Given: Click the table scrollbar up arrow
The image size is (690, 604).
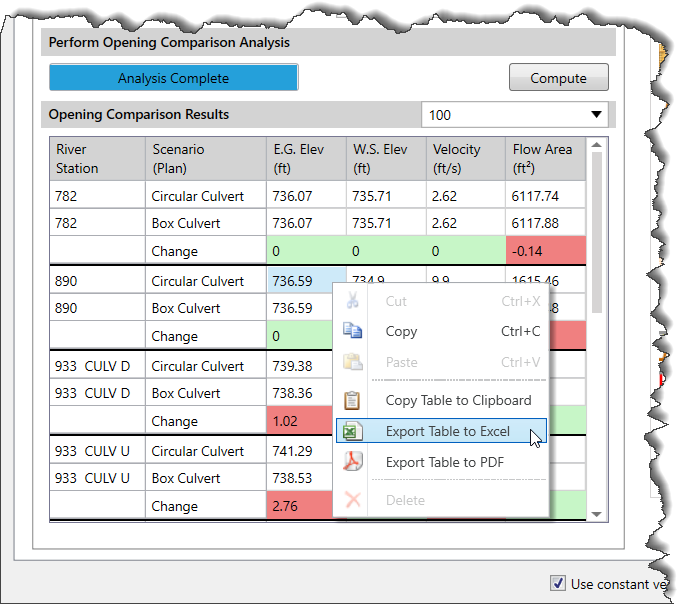Looking at the screenshot, I should 597,144.
